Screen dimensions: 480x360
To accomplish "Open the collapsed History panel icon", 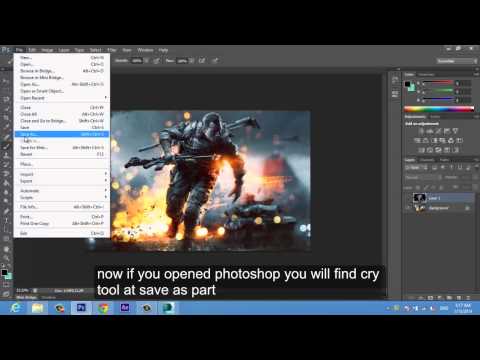I will point(395,80).
